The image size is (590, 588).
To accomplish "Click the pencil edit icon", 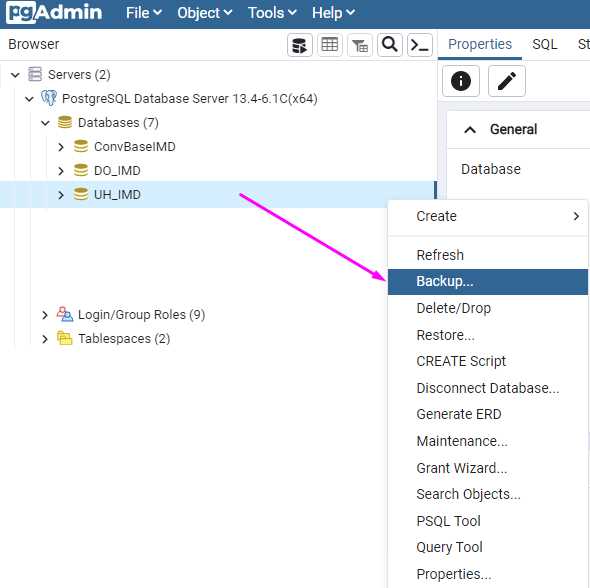I will (x=506, y=81).
